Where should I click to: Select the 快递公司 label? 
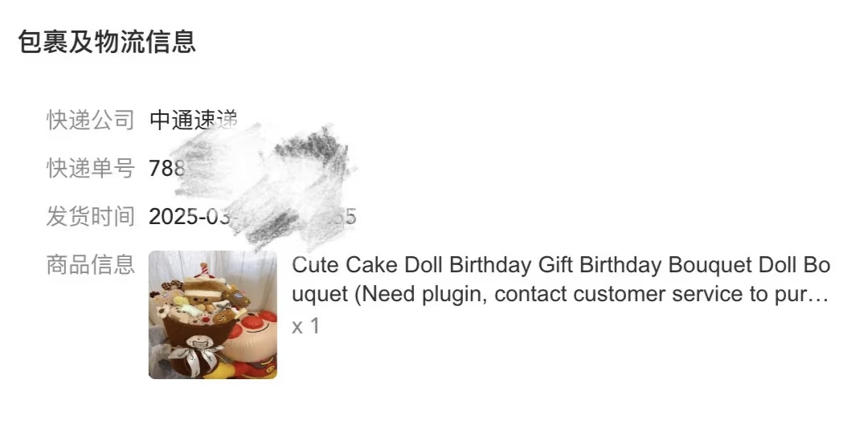pyautogui.click(x=90, y=120)
